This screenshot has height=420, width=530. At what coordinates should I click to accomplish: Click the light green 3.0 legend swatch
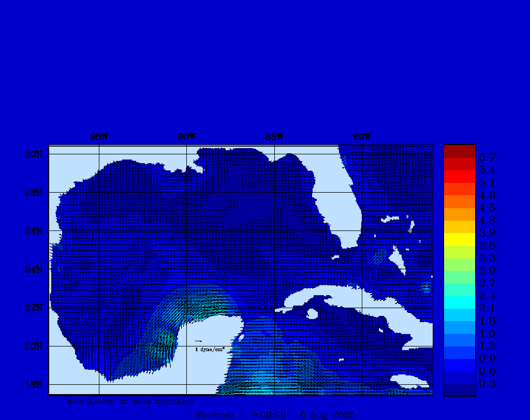459,265
